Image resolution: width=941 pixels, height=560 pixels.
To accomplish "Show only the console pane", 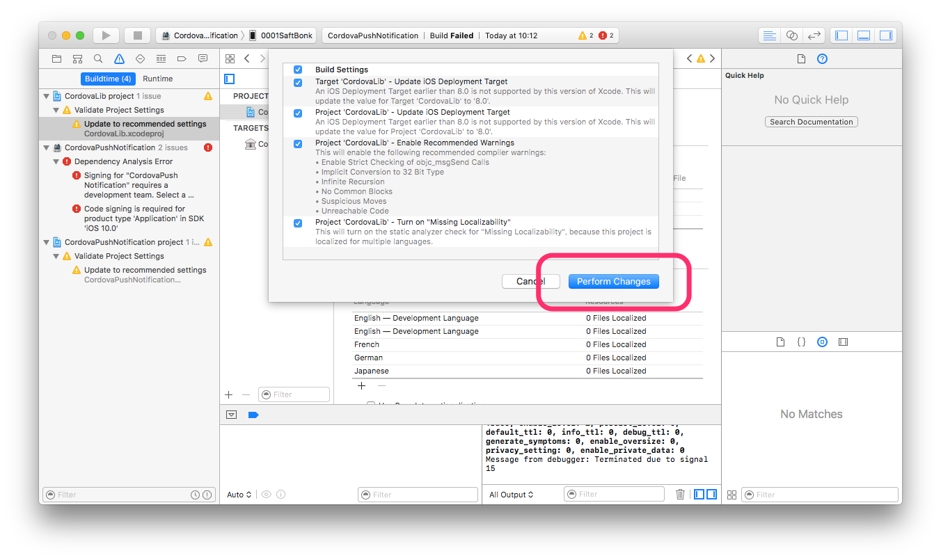I will point(711,495).
